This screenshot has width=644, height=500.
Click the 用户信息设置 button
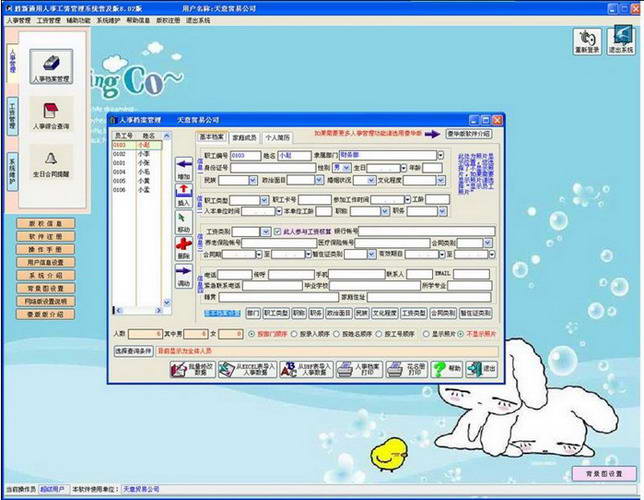(46, 262)
